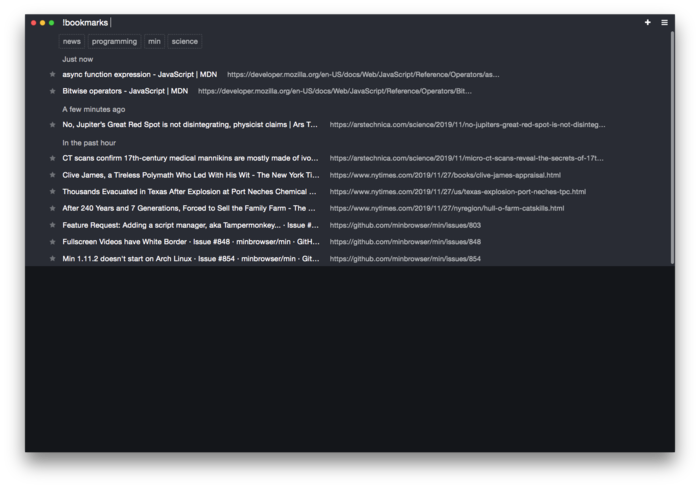Click star for Fullscreen Videos White Border issue
Viewport: 700px width, 488px height.
(x=53, y=242)
